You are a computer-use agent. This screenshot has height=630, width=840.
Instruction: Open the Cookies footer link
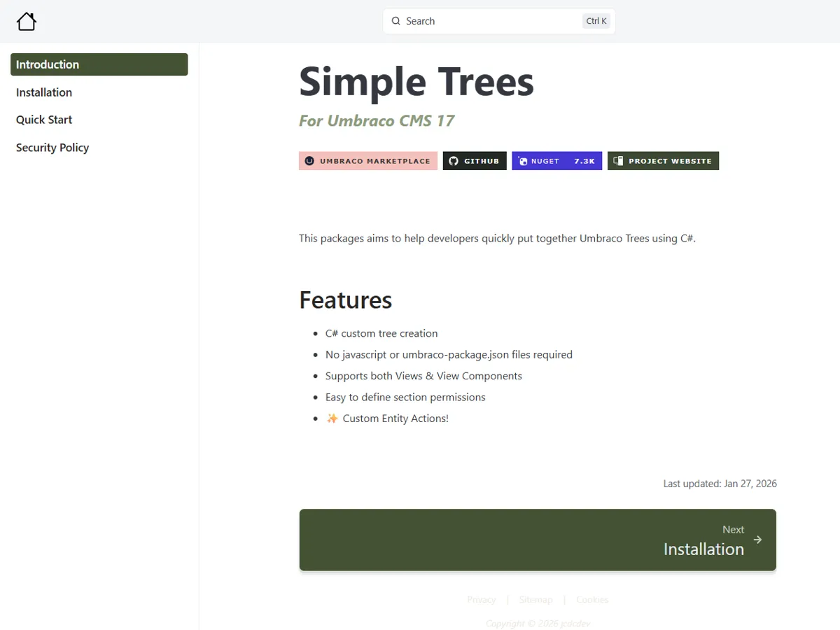pos(592,600)
